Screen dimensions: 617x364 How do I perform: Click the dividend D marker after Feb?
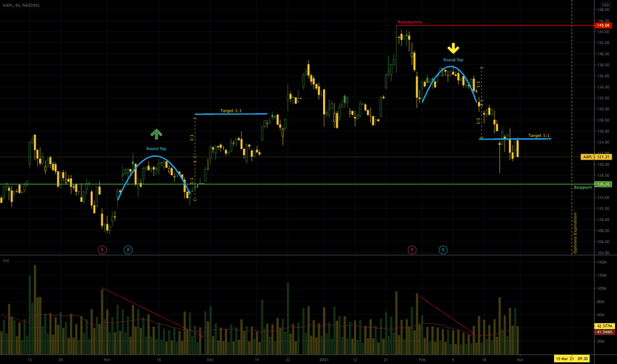pyautogui.click(x=443, y=250)
